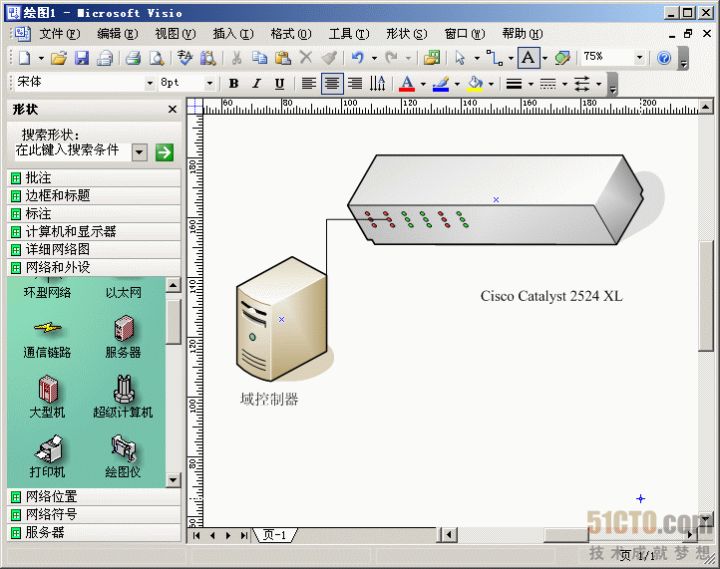Click the green search shapes arrow button

coord(164,152)
